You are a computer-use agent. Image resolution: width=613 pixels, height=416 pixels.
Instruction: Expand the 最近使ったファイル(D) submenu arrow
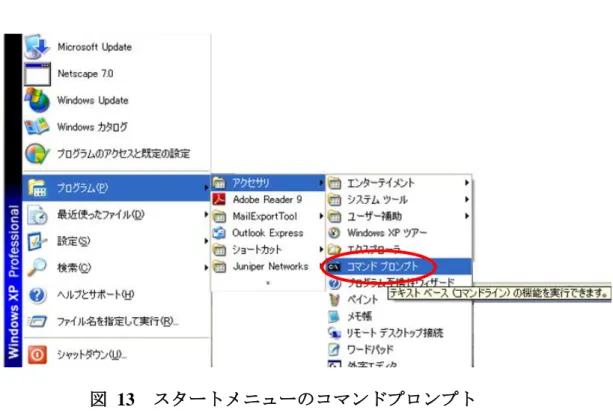click(x=206, y=214)
